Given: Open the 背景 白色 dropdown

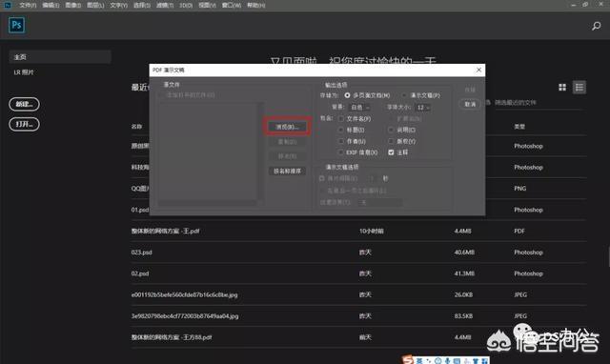Looking at the screenshot, I should tap(360, 108).
